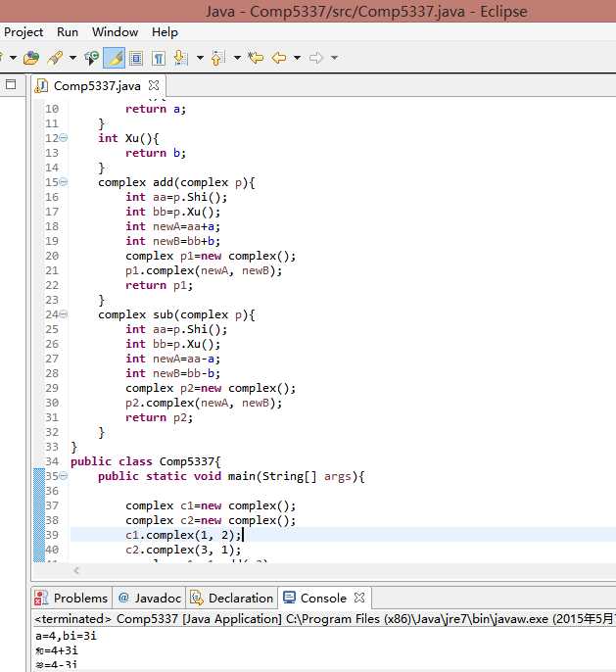The image size is (616, 672).
Task: Click the Problems tab icon
Action: click(41, 598)
